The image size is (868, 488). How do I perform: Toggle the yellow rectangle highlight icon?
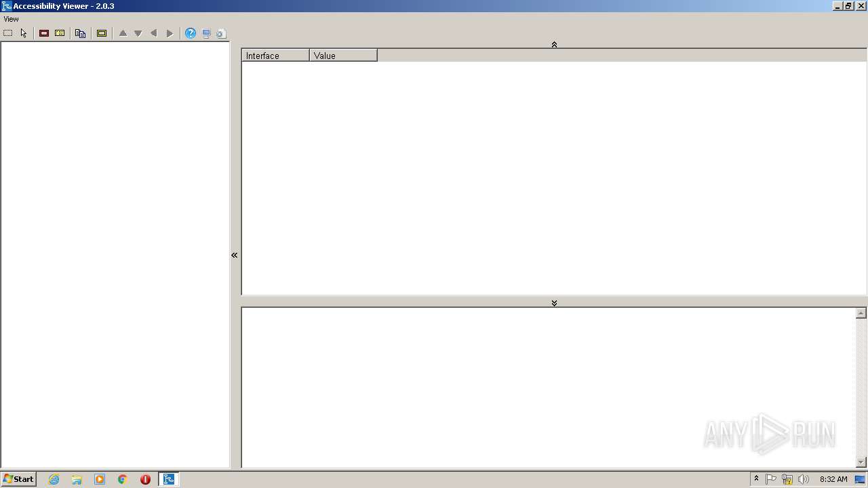click(x=102, y=33)
